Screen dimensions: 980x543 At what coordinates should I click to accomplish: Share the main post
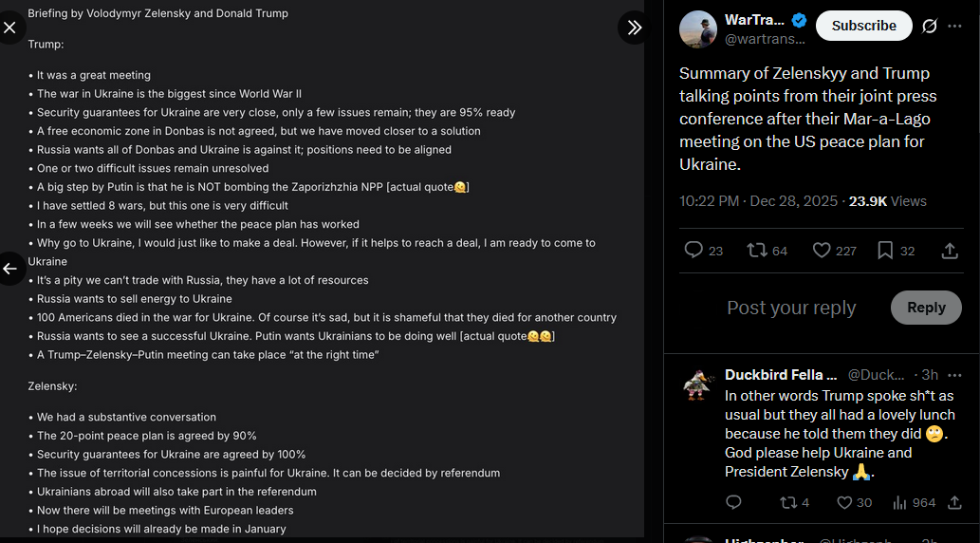pyautogui.click(x=949, y=251)
